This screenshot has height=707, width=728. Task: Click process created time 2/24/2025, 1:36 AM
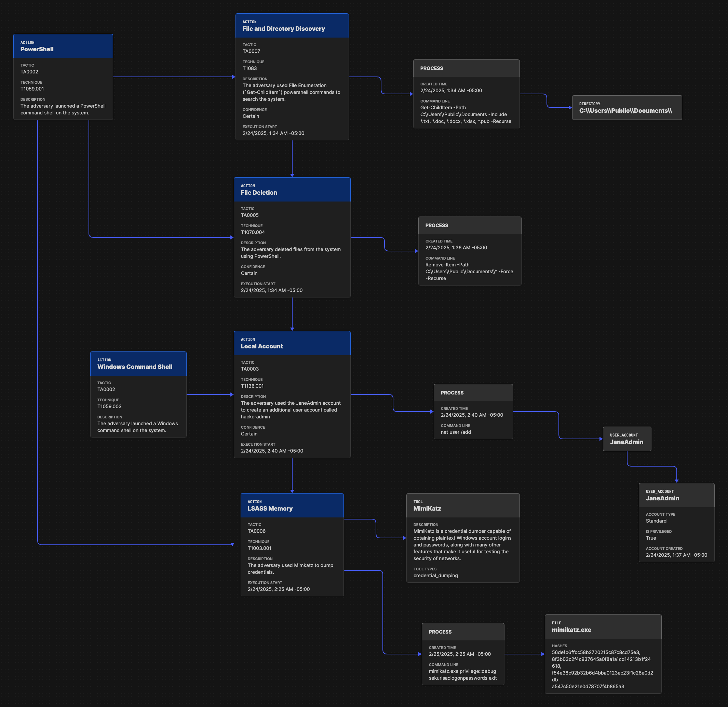click(x=456, y=248)
